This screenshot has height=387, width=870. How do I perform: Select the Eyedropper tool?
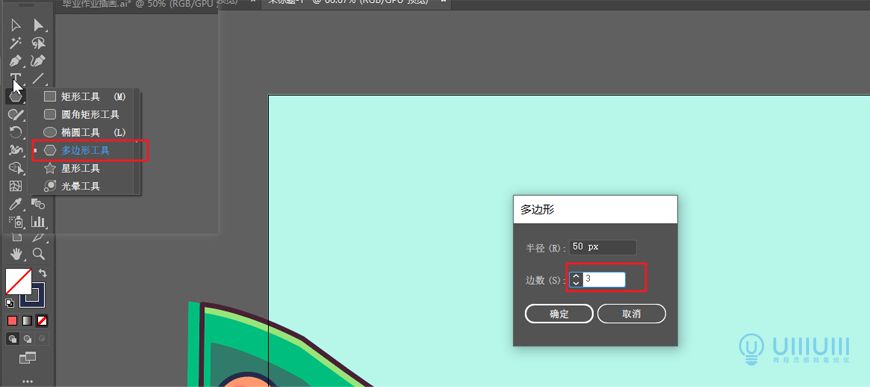coord(16,204)
